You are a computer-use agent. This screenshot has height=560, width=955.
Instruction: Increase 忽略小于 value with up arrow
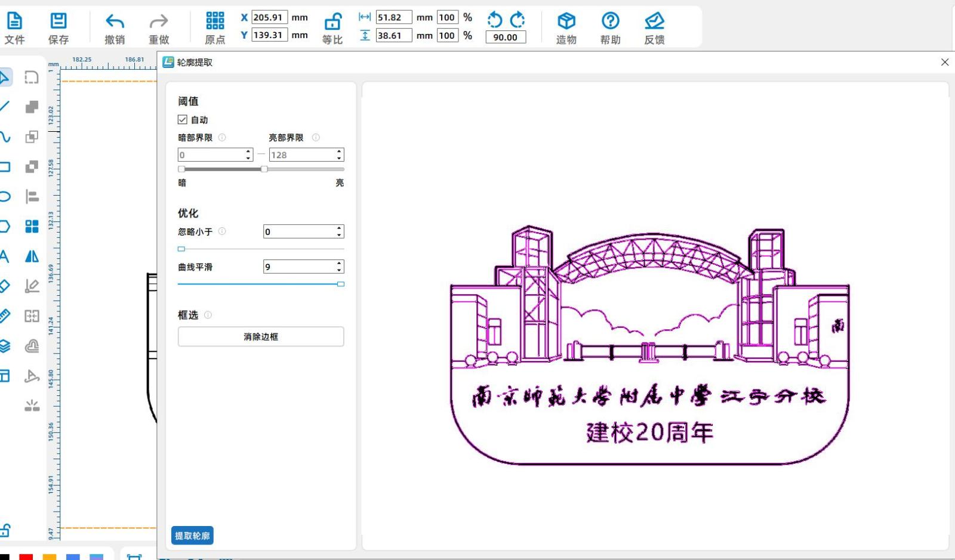[338, 228]
